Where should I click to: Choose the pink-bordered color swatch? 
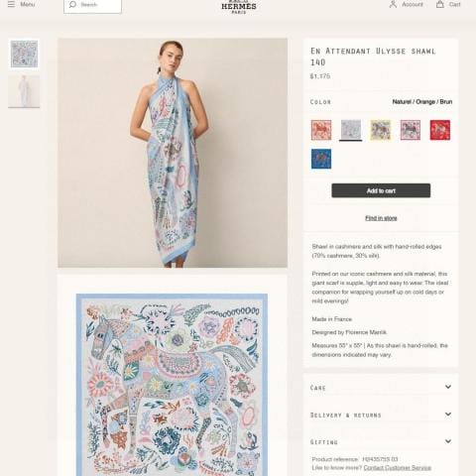[411, 130]
